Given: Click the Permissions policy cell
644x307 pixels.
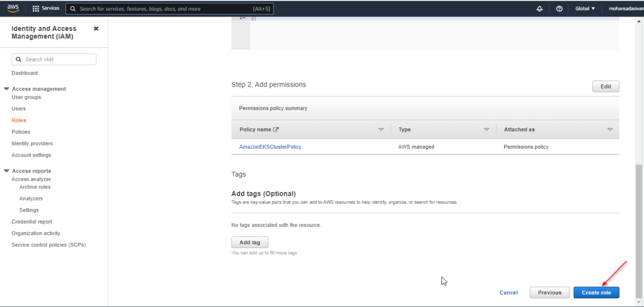Looking at the screenshot, I should coord(526,147).
